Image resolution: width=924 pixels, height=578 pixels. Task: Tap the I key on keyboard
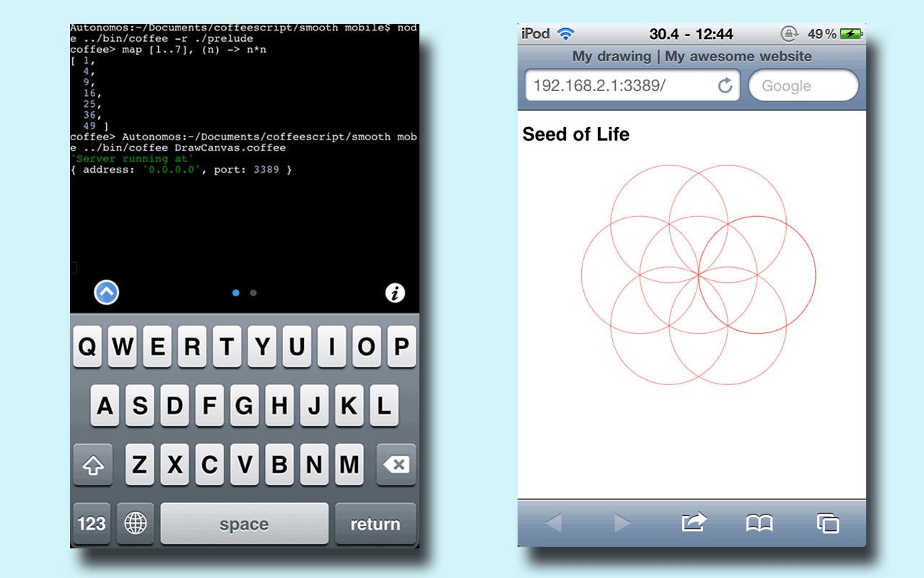point(332,347)
